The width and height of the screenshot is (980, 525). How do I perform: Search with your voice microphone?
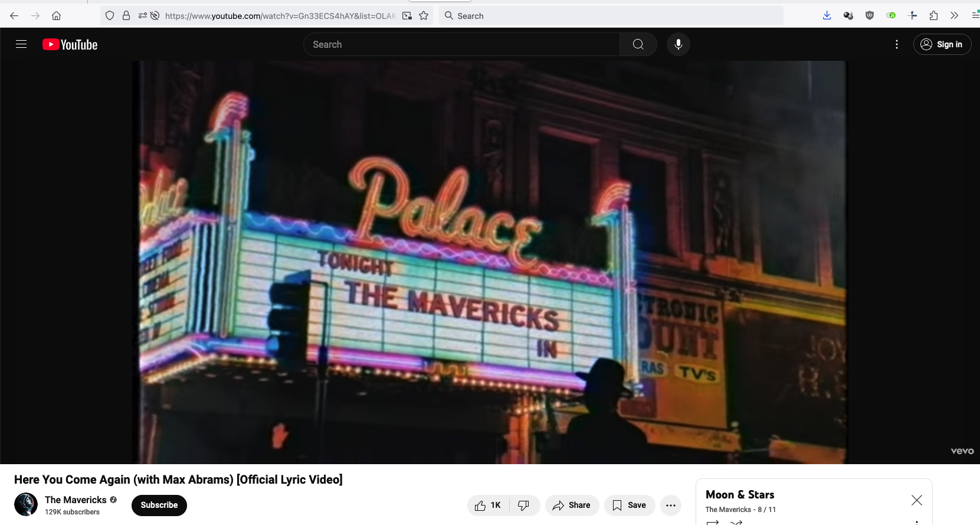tap(679, 44)
